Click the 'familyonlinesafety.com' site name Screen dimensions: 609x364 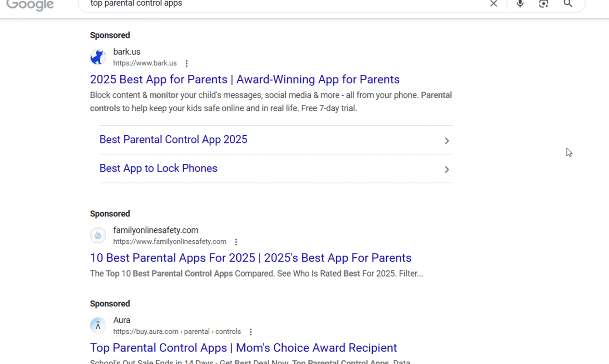pyautogui.click(x=156, y=230)
